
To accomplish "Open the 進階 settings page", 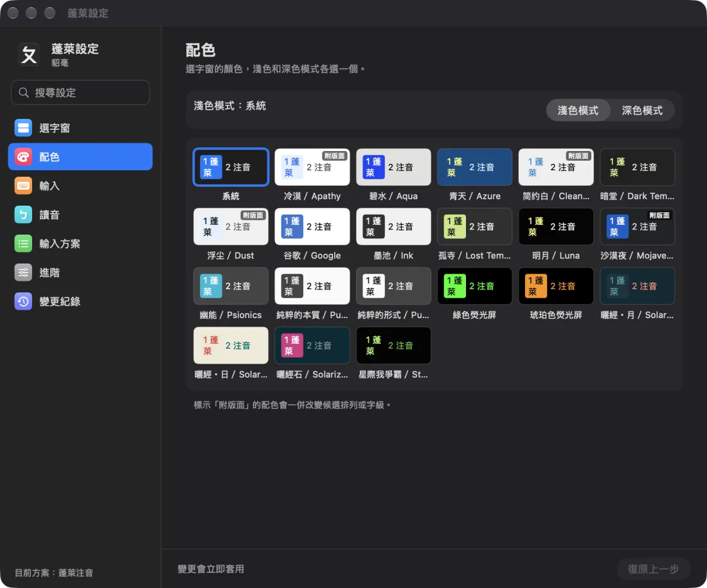I will click(x=80, y=272).
